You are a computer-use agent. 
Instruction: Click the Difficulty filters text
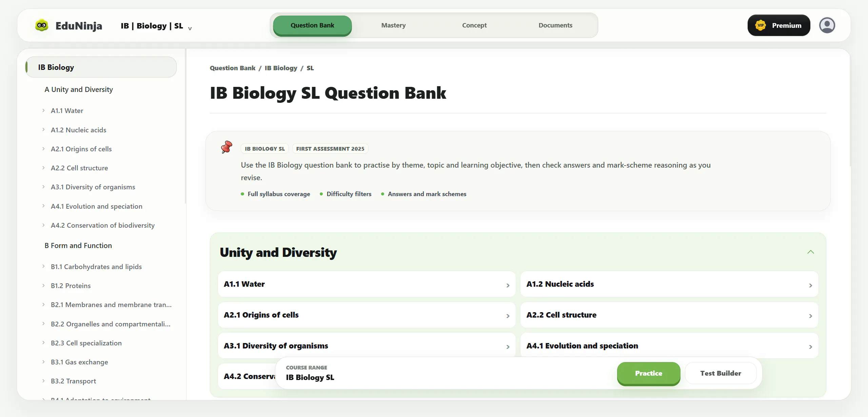point(349,194)
